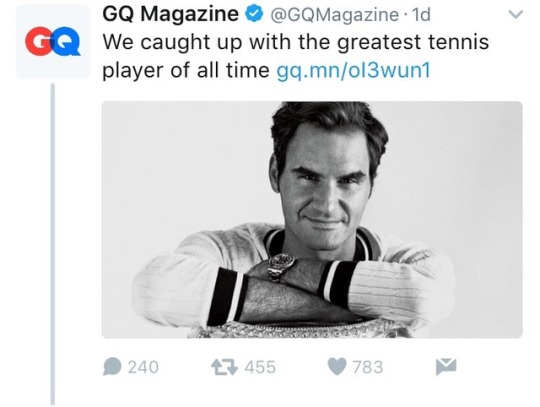View the 783 likes count

[x=367, y=367]
